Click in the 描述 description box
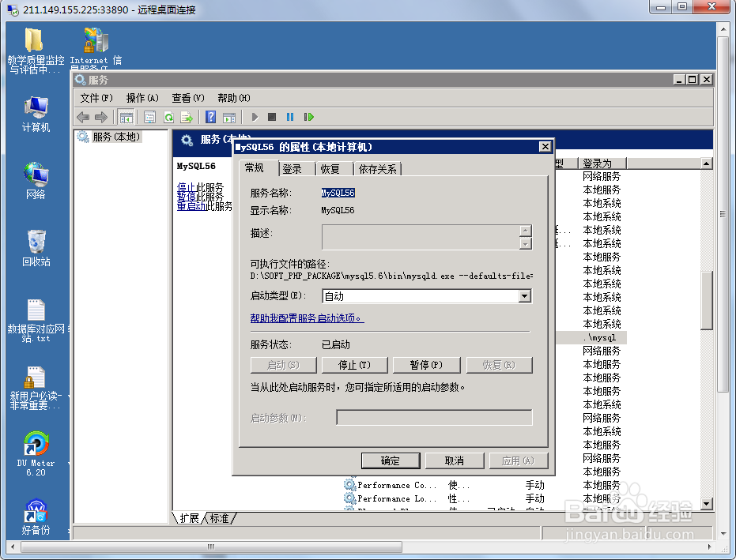This screenshot has height=560, width=736. click(421, 237)
